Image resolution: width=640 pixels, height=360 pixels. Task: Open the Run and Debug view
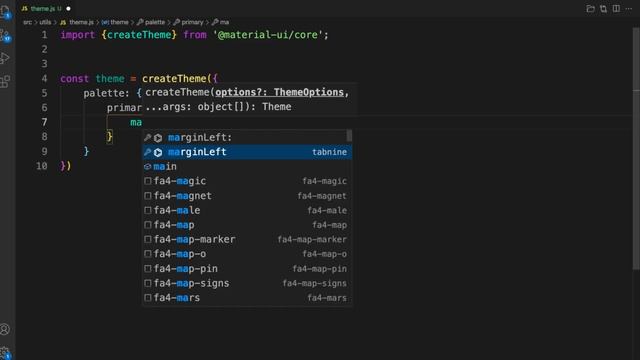(x=5, y=58)
